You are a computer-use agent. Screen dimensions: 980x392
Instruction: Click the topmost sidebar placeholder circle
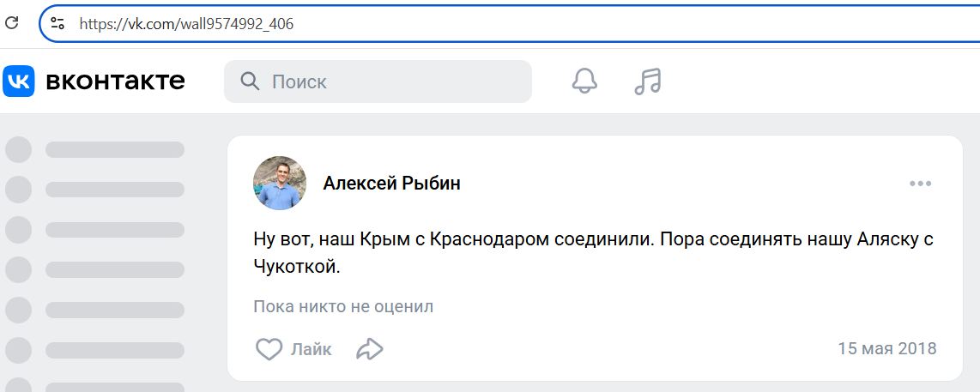coord(19,149)
